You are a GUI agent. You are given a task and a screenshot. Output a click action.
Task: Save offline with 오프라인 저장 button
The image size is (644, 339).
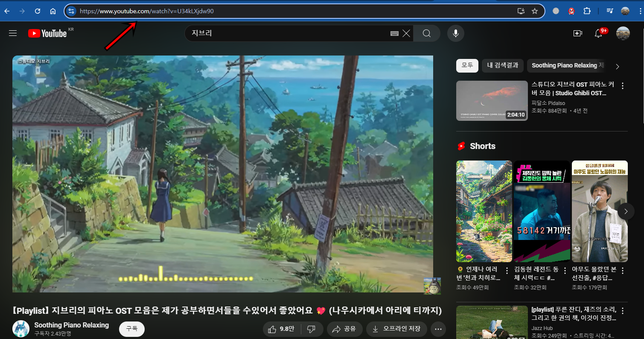tap(397, 329)
